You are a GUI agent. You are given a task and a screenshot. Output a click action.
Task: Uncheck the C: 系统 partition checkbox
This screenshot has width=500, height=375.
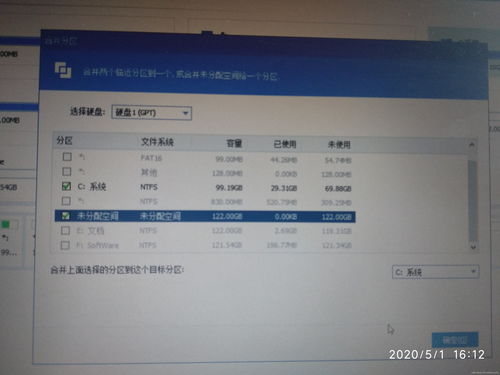click(66, 186)
